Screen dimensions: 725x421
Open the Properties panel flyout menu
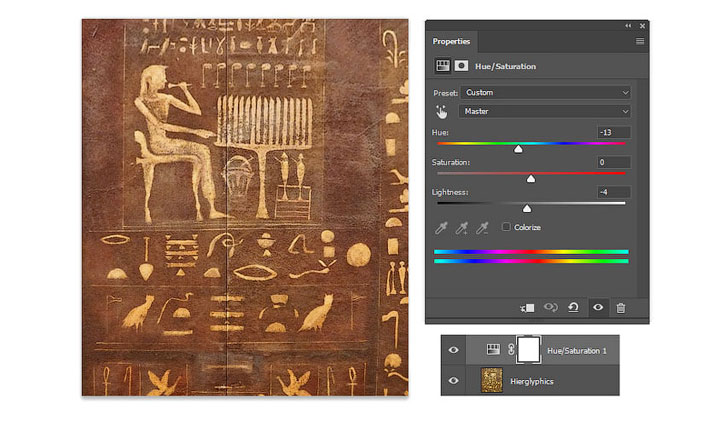(x=640, y=42)
